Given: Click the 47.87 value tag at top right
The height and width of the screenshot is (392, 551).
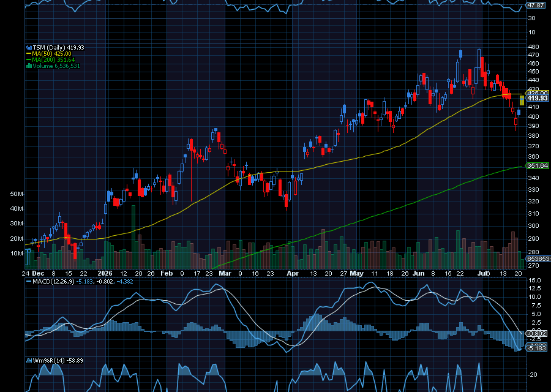Looking at the screenshot, I should 536,6.
